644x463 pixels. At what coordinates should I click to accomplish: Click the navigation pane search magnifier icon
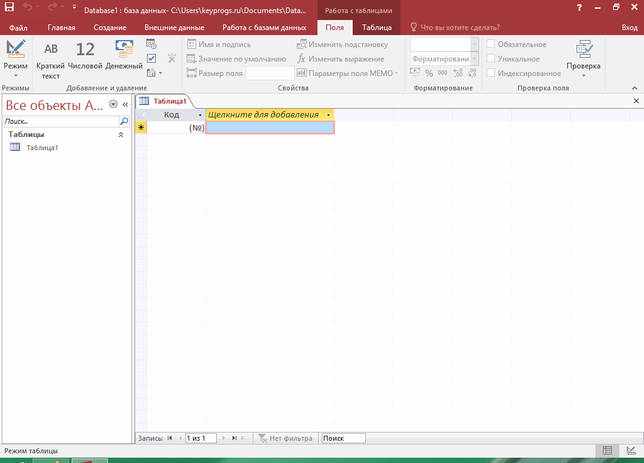pyautogui.click(x=124, y=121)
